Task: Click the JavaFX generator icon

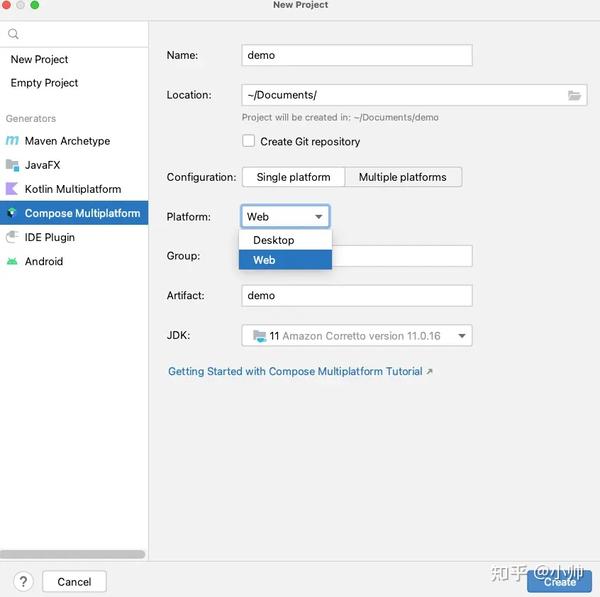Action: click(x=12, y=165)
